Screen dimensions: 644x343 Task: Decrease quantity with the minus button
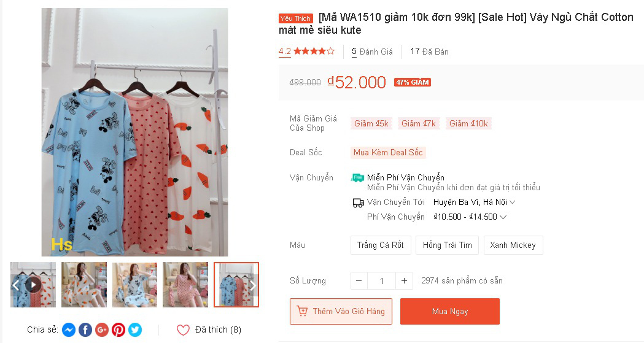click(359, 281)
